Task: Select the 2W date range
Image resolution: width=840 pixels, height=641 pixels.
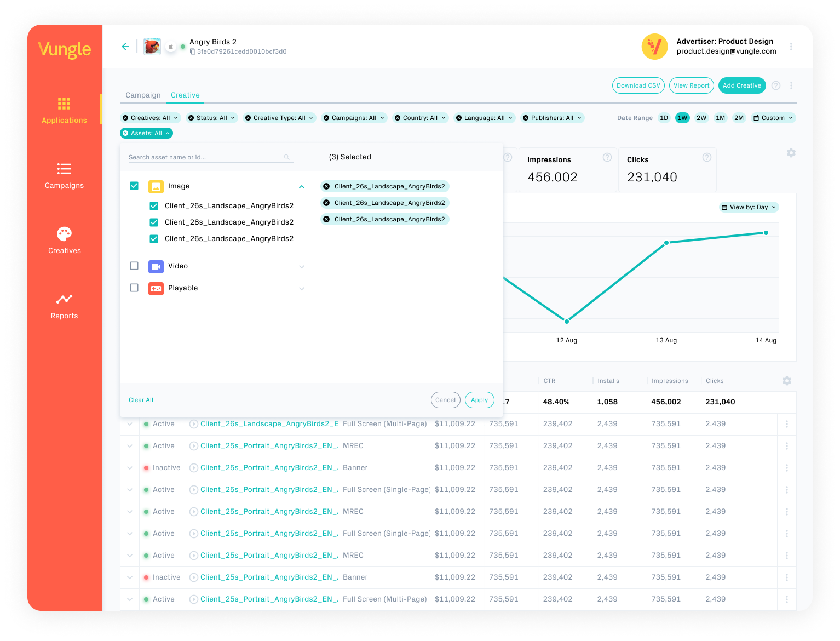Action: pos(701,118)
